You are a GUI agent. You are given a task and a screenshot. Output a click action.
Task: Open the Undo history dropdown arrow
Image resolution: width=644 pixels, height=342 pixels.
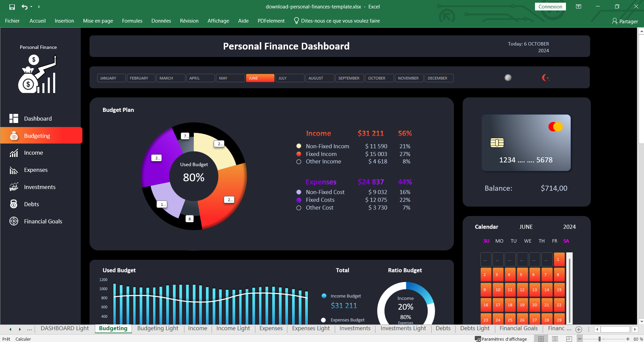tap(31, 7)
